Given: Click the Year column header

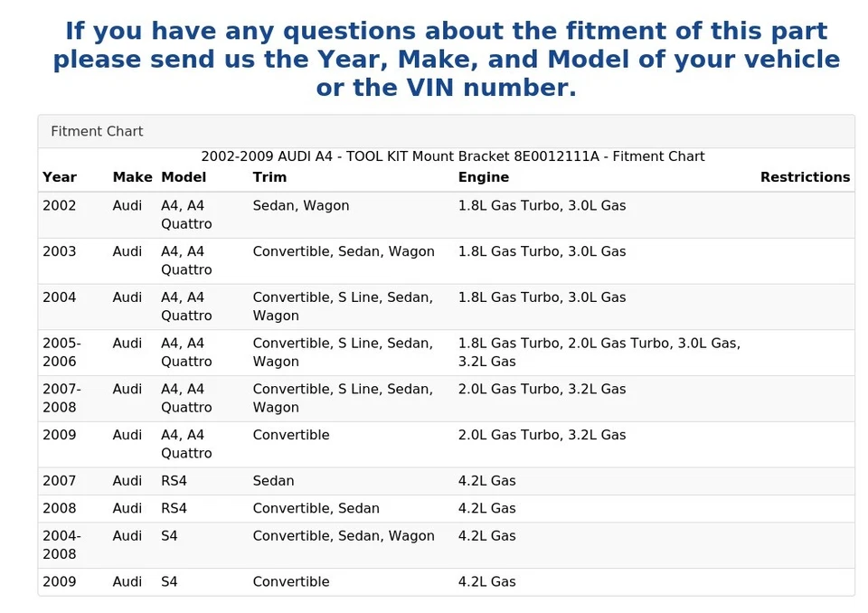Looking at the screenshot, I should point(60,177).
